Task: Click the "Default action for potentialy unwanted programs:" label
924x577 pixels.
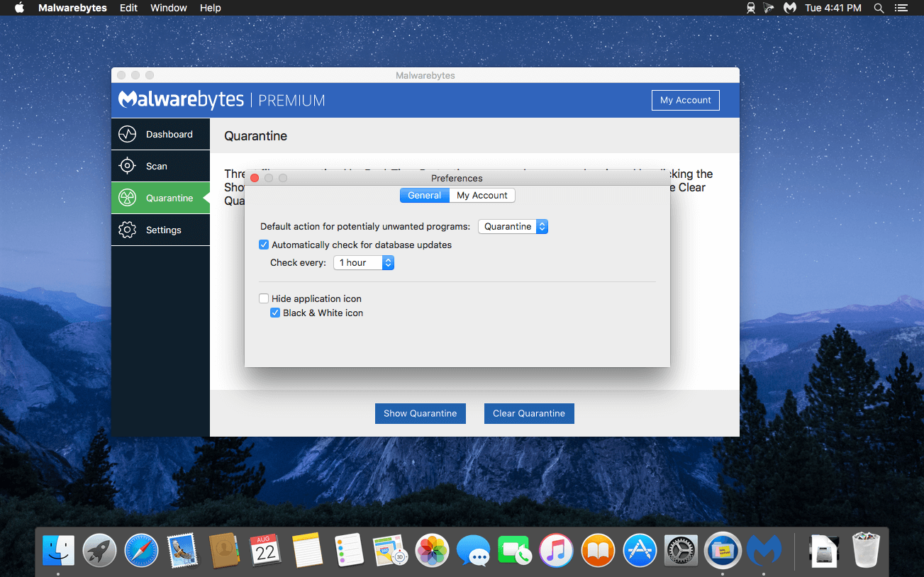Action: click(365, 226)
